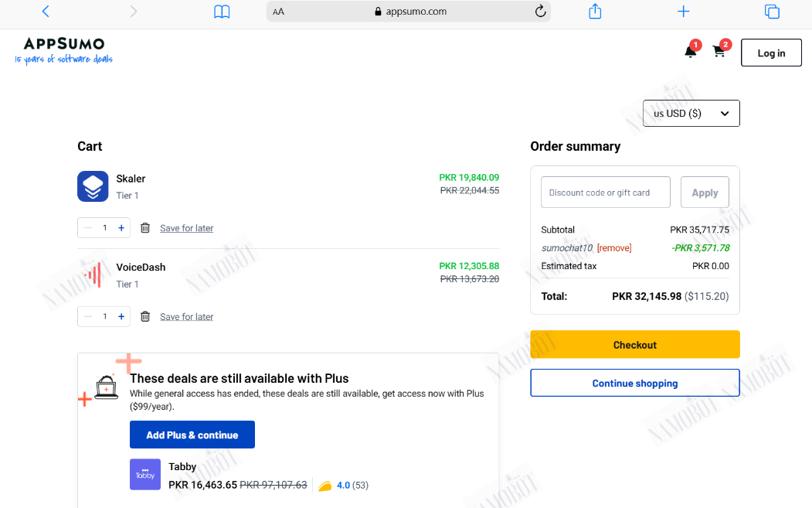This screenshot has width=812, height=508.
Task: Remove the sumochat10 coupon
Action: 614,247
